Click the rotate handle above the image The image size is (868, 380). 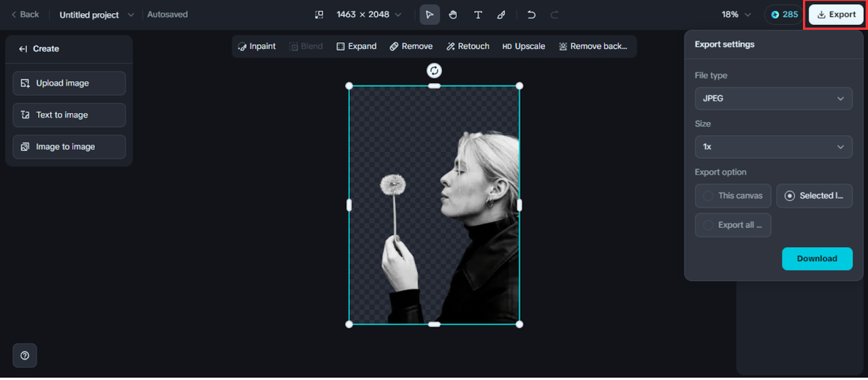(434, 71)
